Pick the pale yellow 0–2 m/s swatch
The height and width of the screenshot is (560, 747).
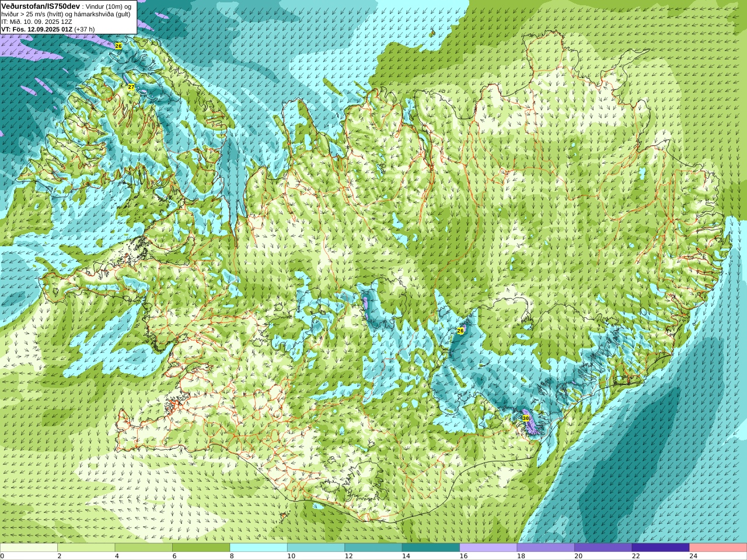pos(29,548)
